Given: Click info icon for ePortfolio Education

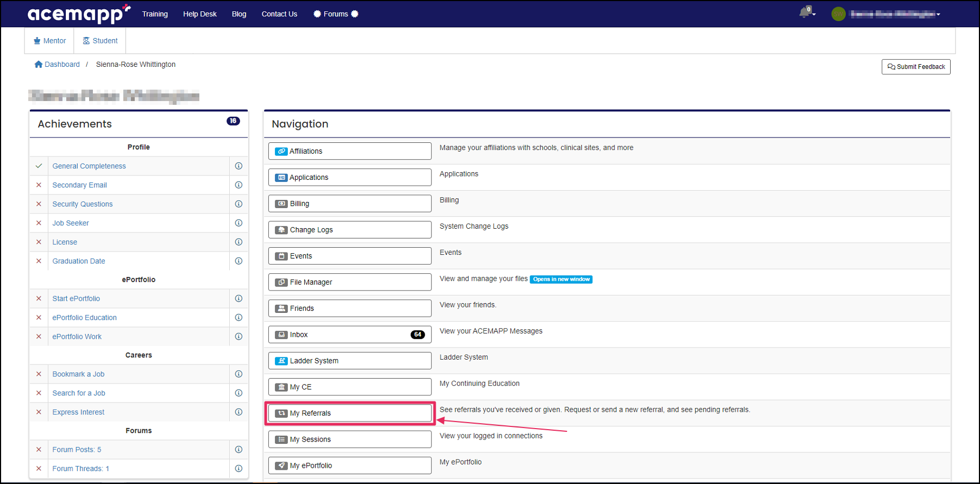Looking at the screenshot, I should point(238,318).
